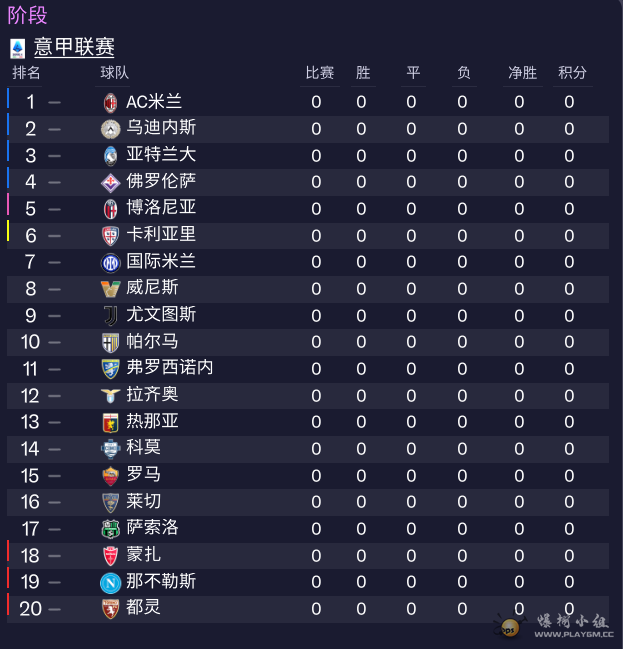
Task: Click the 排名 column header
Action: pos(26,73)
